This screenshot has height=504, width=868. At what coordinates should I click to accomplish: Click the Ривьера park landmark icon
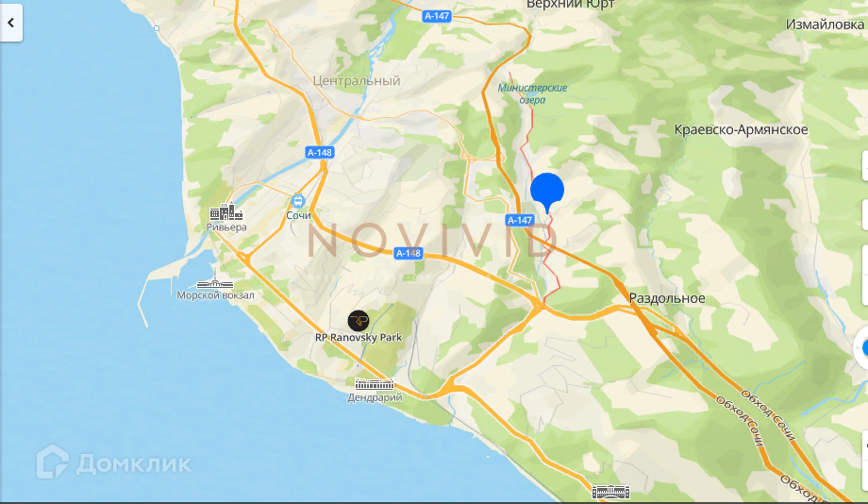tap(225, 212)
